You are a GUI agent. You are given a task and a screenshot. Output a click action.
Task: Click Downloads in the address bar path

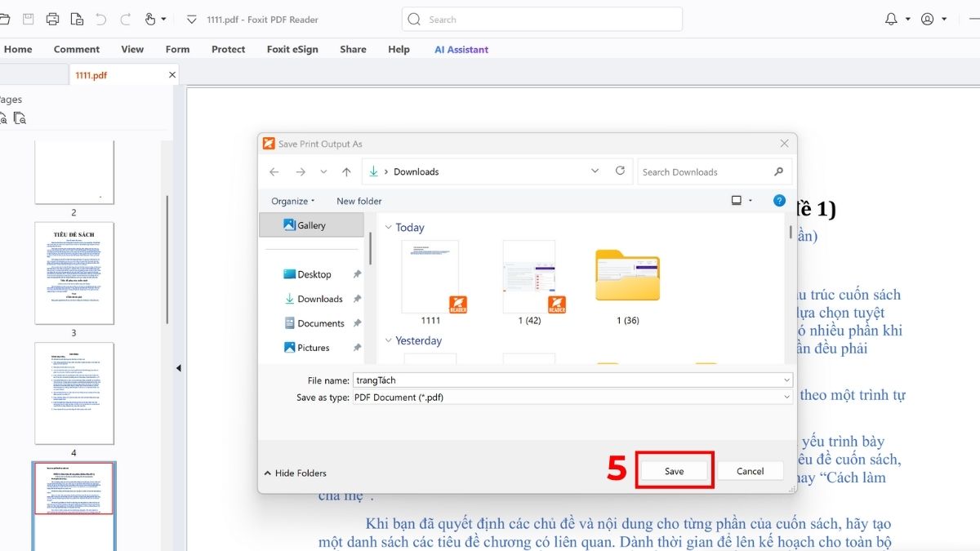(416, 171)
